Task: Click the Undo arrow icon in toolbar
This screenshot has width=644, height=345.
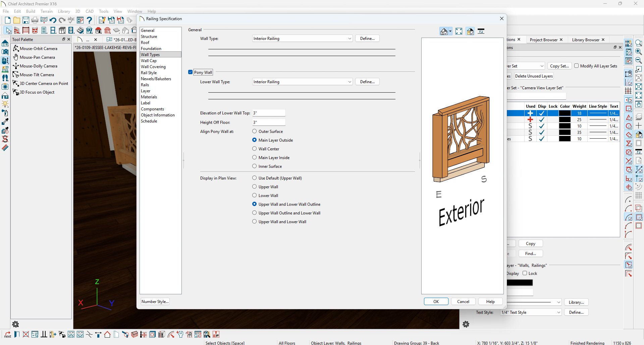Action: [53, 20]
